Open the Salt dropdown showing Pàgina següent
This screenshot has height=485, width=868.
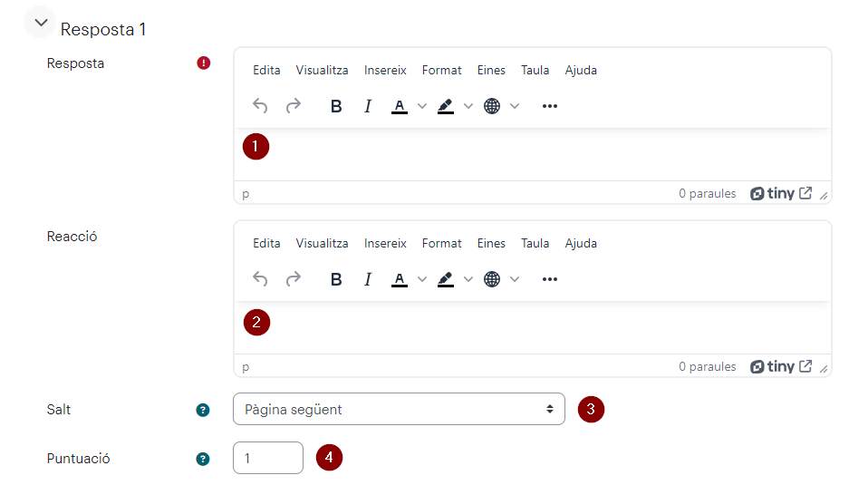(400, 409)
